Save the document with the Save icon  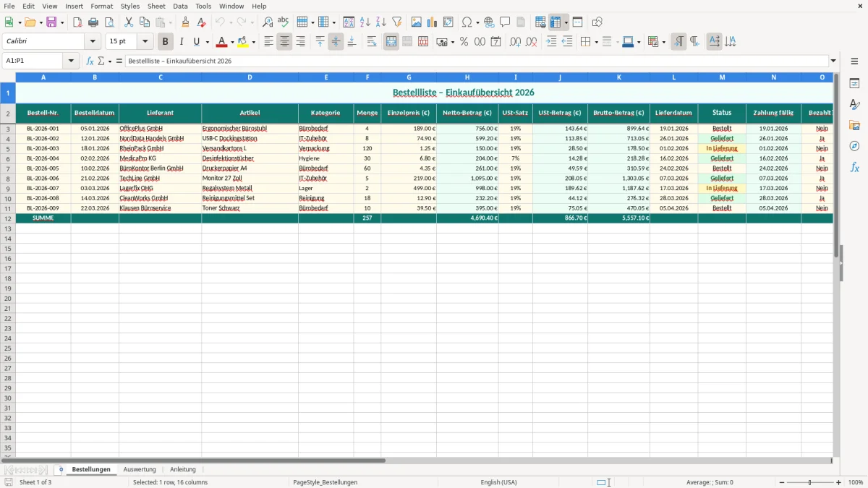(x=51, y=22)
